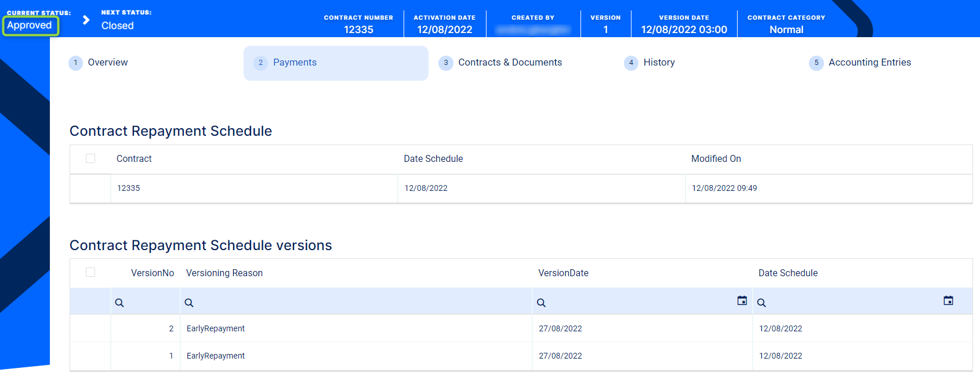
Task: Open the Accounting Entries tab
Action: coord(869,63)
